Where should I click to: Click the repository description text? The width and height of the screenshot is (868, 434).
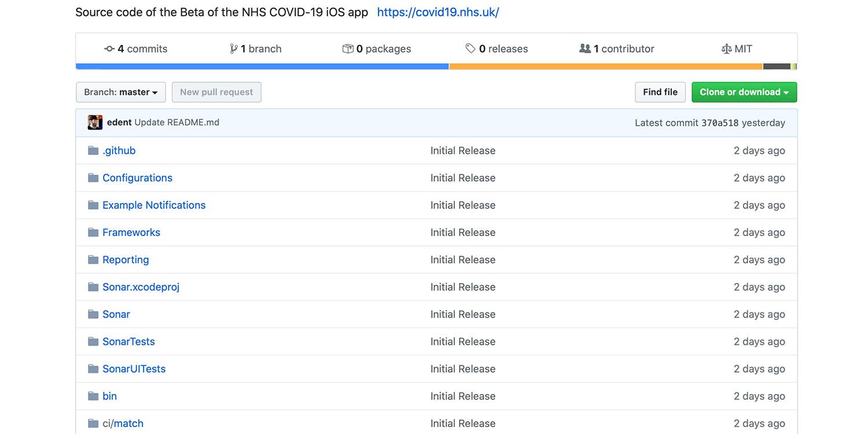pos(222,12)
